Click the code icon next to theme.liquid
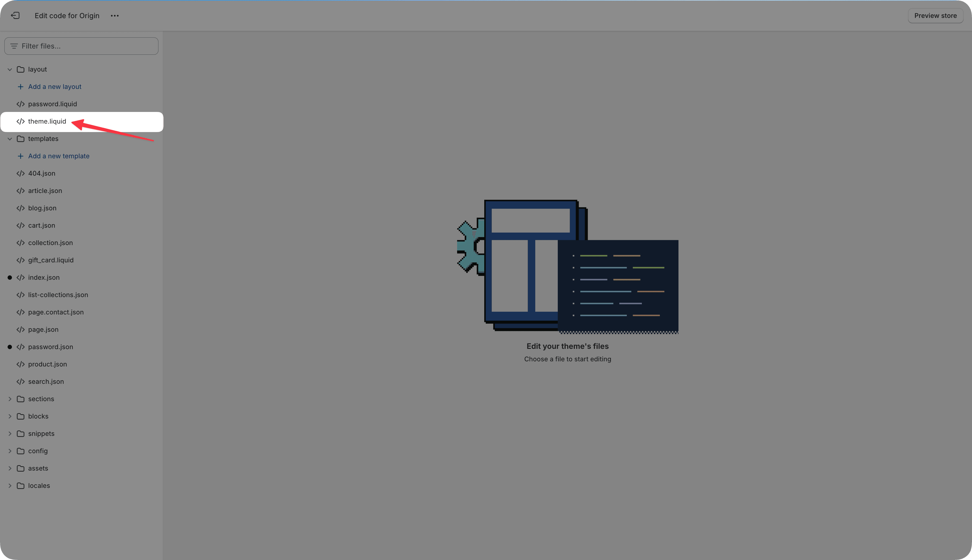Viewport: 972px width, 560px height. coord(20,121)
